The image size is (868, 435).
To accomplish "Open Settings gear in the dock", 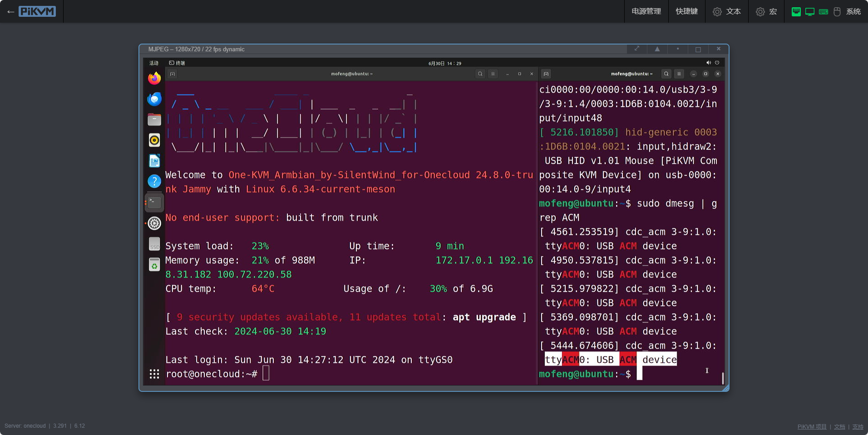I will coord(154,223).
